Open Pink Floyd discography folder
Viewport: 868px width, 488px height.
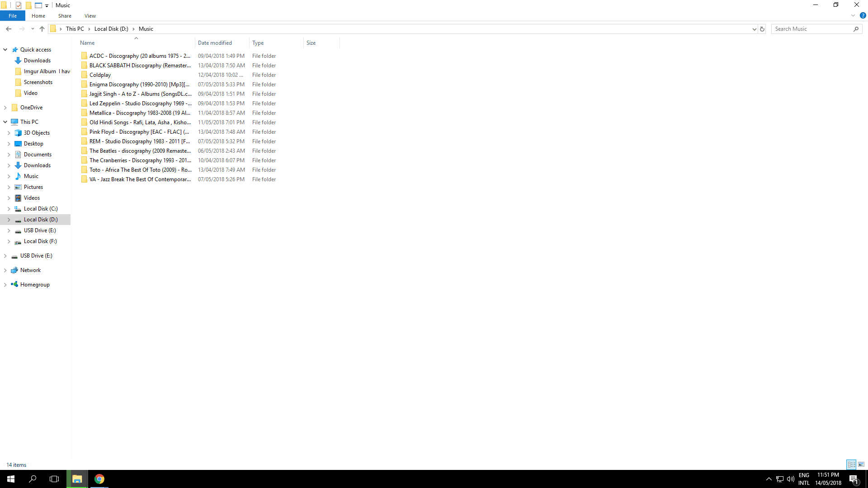[140, 131]
